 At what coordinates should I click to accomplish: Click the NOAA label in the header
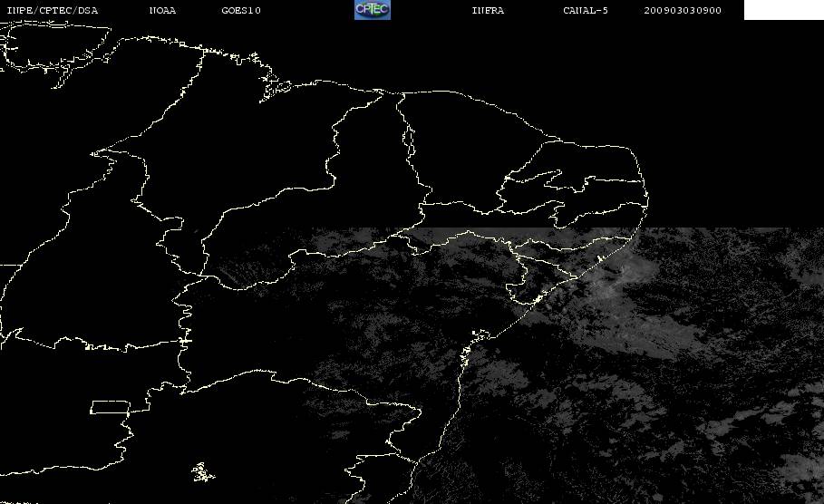[163, 11]
